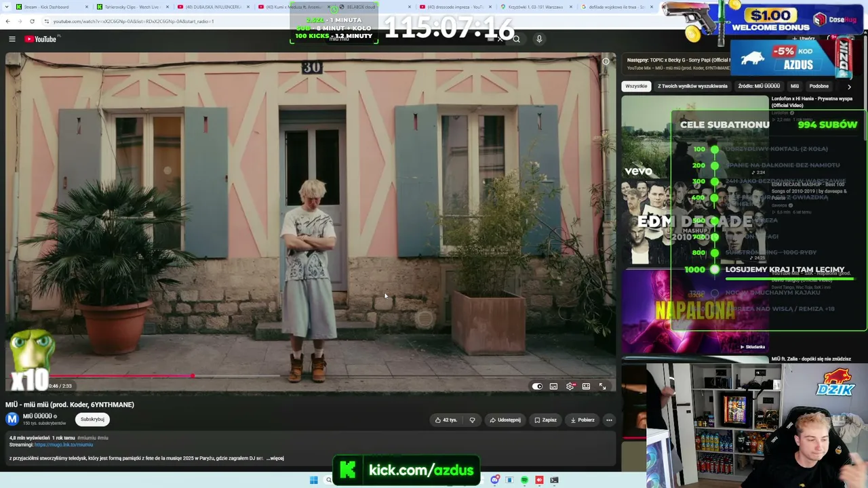Start voice search with microphone icon
The width and height of the screenshot is (868, 488).
[x=539, y=39]
